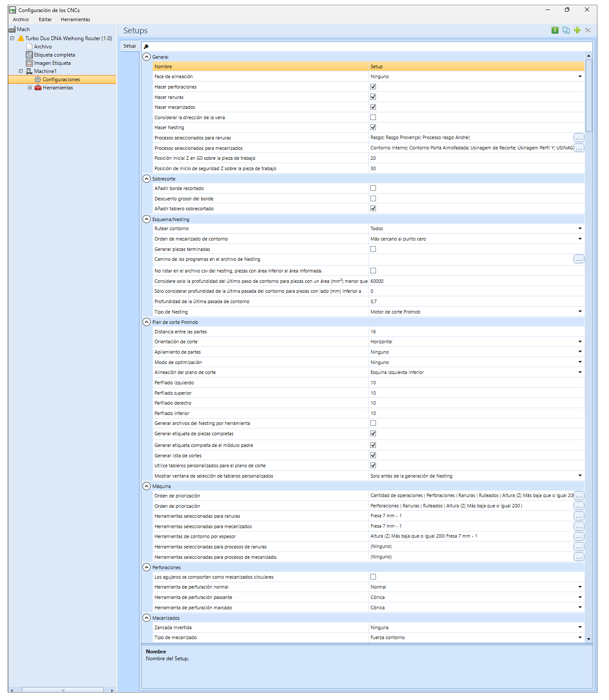609x700 pixels.
Task: Select the Imagen Etiqueta icon
Action: [x=29, y=63]
